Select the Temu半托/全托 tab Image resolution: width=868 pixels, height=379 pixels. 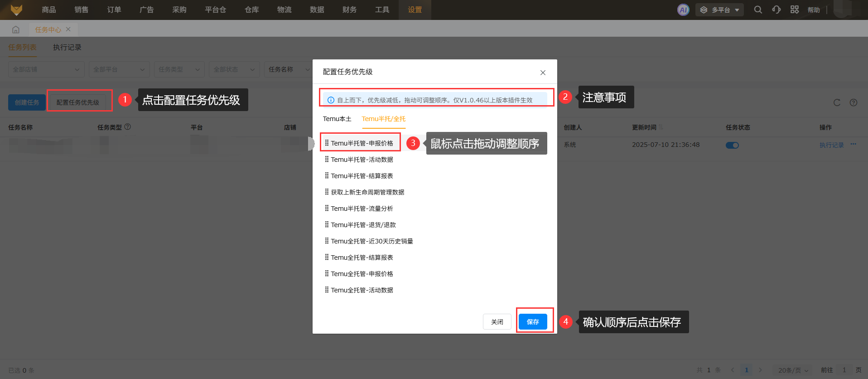click(384, 119)
